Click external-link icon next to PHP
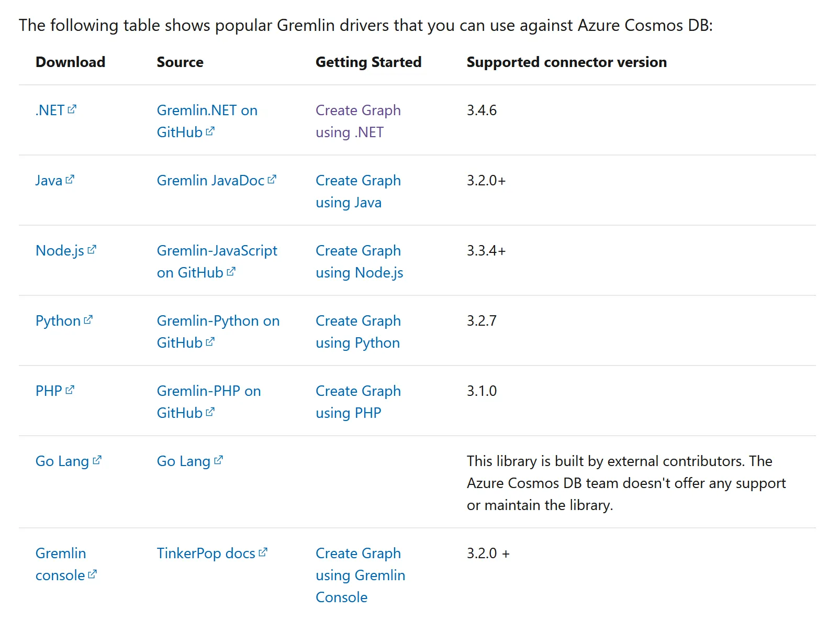 (70, 390)
